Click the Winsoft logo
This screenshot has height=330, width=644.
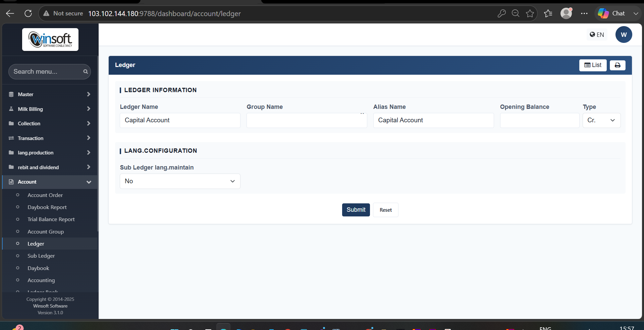[50, 40]
